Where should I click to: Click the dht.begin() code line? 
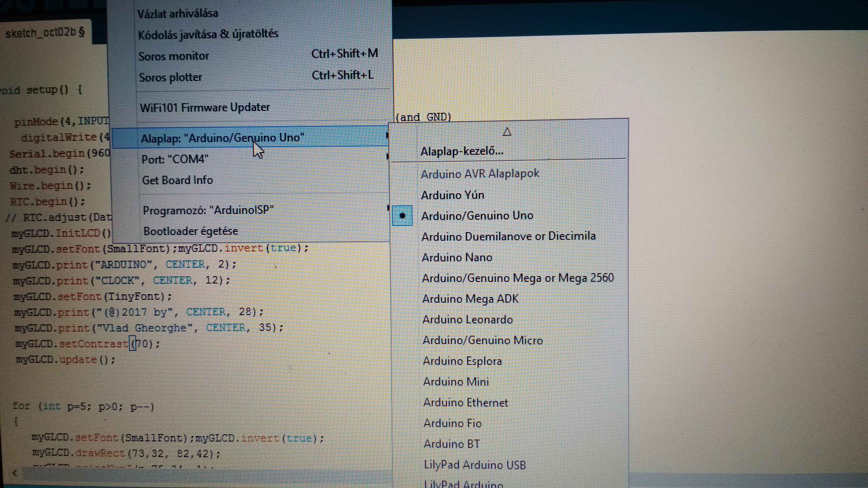tap(47, 170)
